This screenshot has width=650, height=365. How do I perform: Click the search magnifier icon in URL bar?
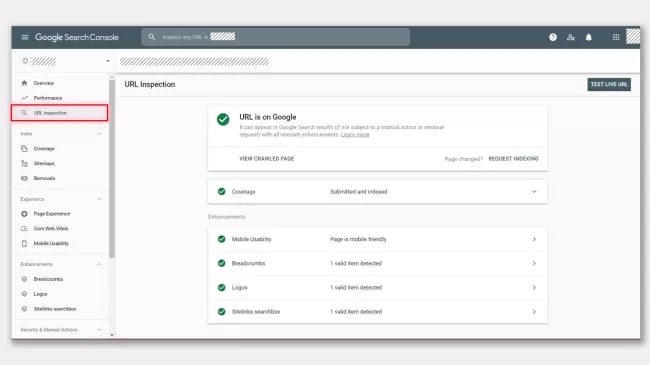coord(152,37)
